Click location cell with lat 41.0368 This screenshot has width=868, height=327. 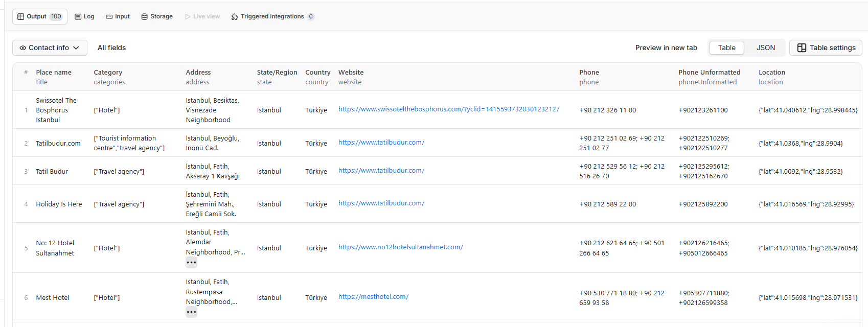[x=801, y=144]
